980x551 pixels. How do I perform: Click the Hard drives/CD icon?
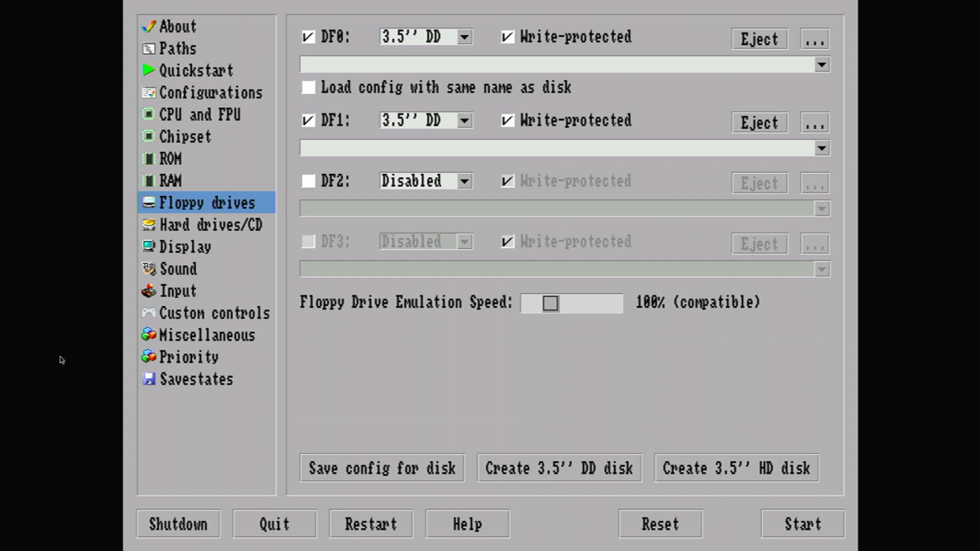(x=149, y=224)
